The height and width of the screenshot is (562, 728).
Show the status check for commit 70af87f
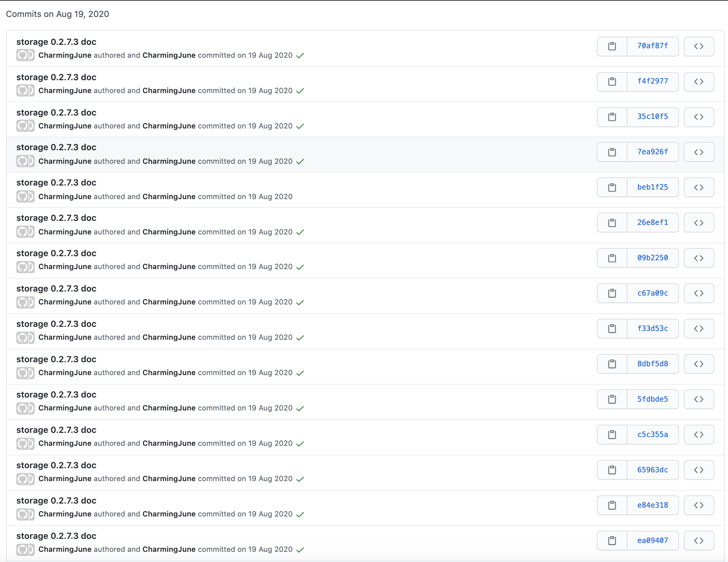(300, 55)
